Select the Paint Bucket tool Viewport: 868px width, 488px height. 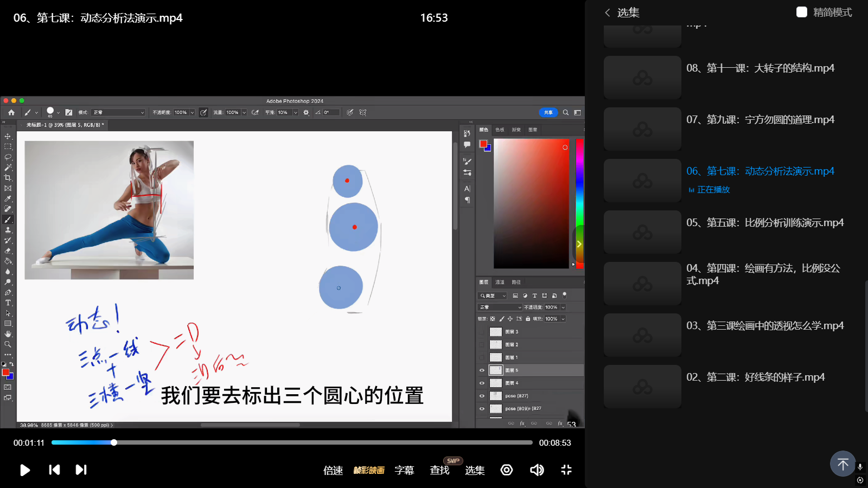coord(8,261)
